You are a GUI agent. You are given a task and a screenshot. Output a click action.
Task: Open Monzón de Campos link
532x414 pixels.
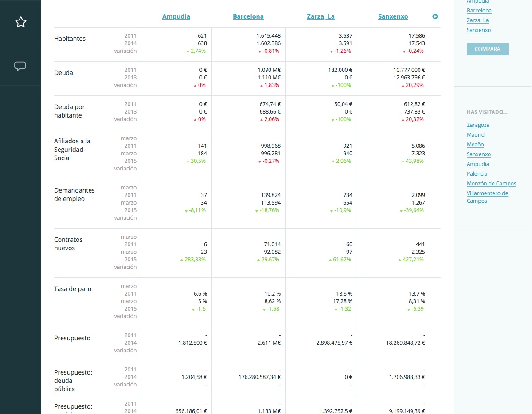pos(491,184)
